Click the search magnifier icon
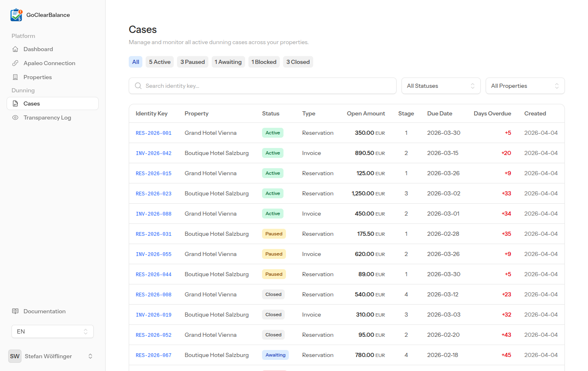Screen dimensions: 588x371 pos(138,86)
